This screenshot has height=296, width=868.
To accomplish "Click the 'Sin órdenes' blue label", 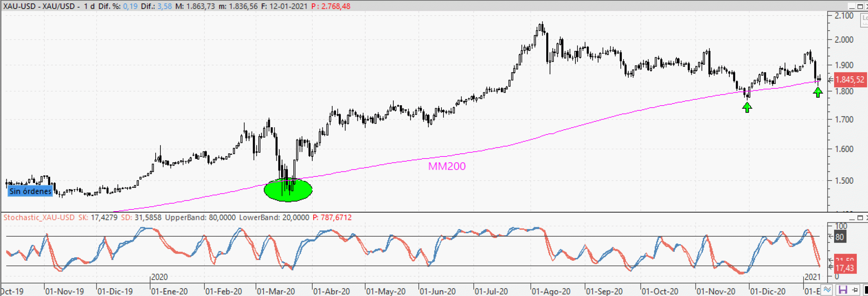I will [30, 191].
